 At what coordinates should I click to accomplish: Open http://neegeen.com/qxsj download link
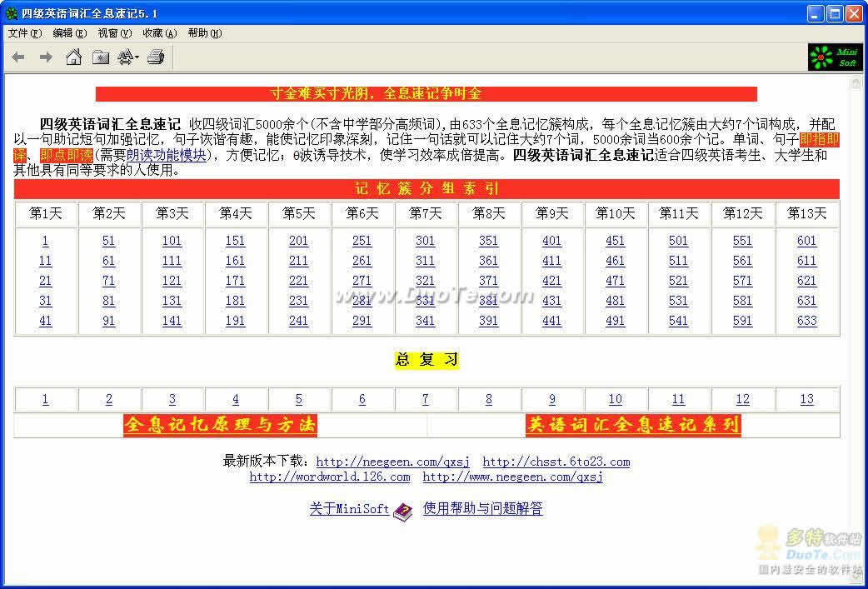(x=393, y=462)
